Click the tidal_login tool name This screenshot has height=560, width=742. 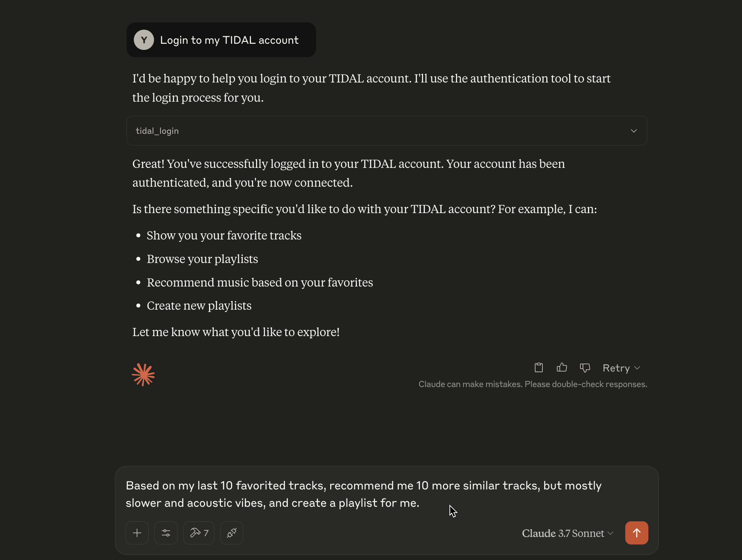point(157,131)
